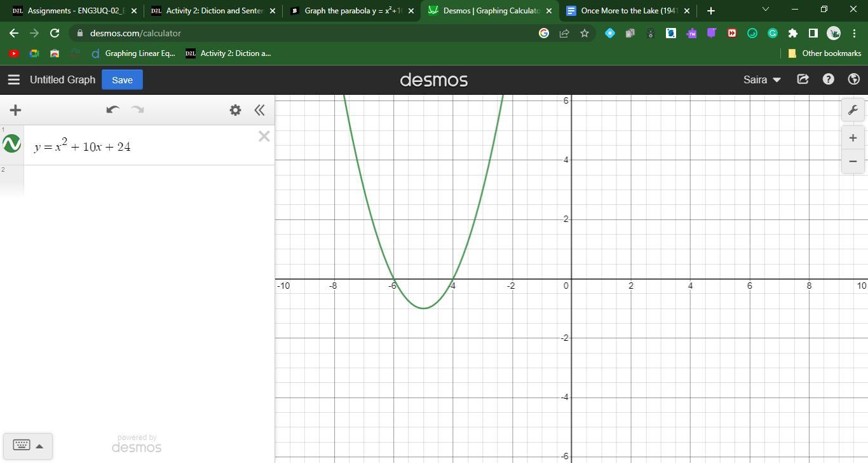Open the expression list settings gear
Image resolution: width=868 pixels, height=463 pixels.
tap(235, 110)
